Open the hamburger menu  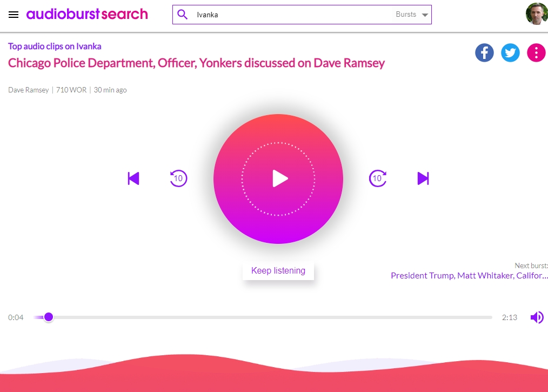coord(14,15)
